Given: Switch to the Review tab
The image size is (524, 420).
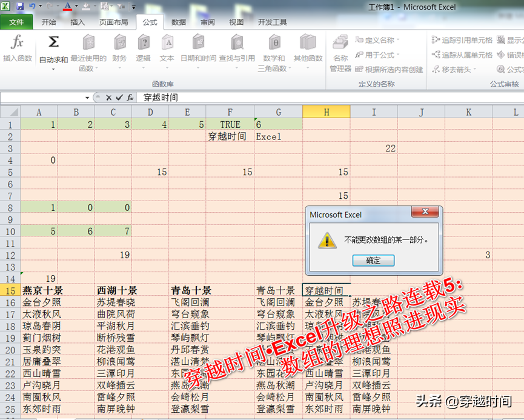Looking at the screenshot, I should [208, 22].
